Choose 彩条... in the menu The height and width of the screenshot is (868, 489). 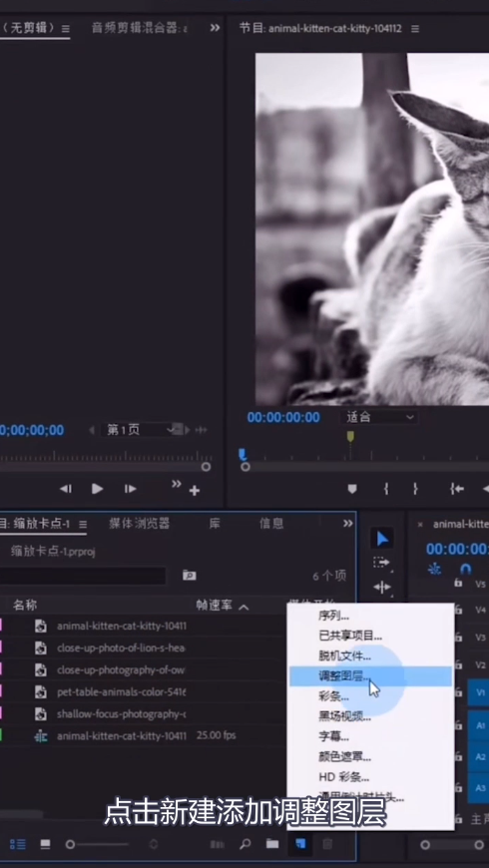(371, 696)
